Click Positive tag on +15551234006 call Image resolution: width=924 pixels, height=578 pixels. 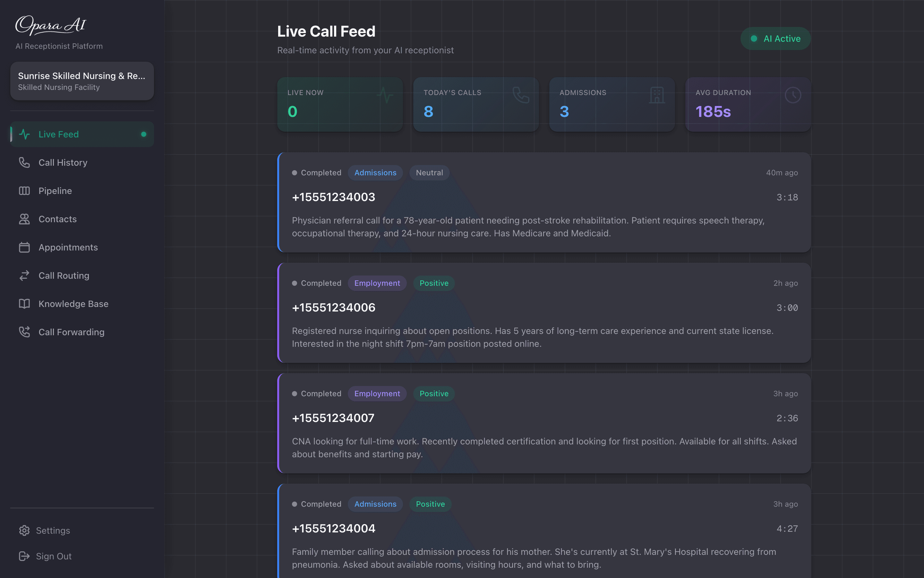(434, 283)
